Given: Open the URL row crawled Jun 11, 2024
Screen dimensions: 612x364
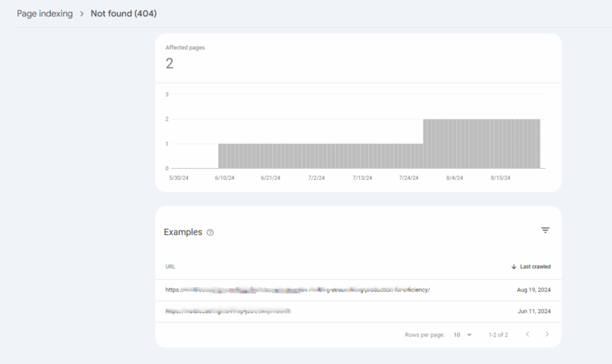Looking at the screenshot, I should [358, 311].
